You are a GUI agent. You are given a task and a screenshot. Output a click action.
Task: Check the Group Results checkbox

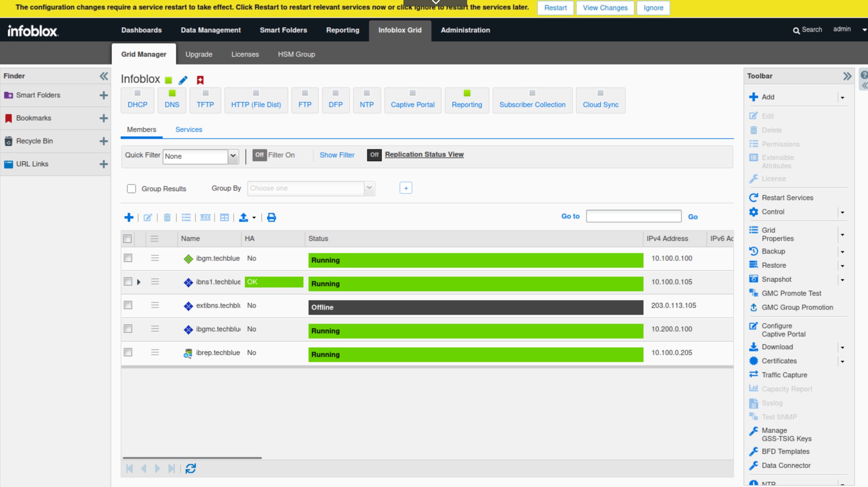[x=132, y=189]
